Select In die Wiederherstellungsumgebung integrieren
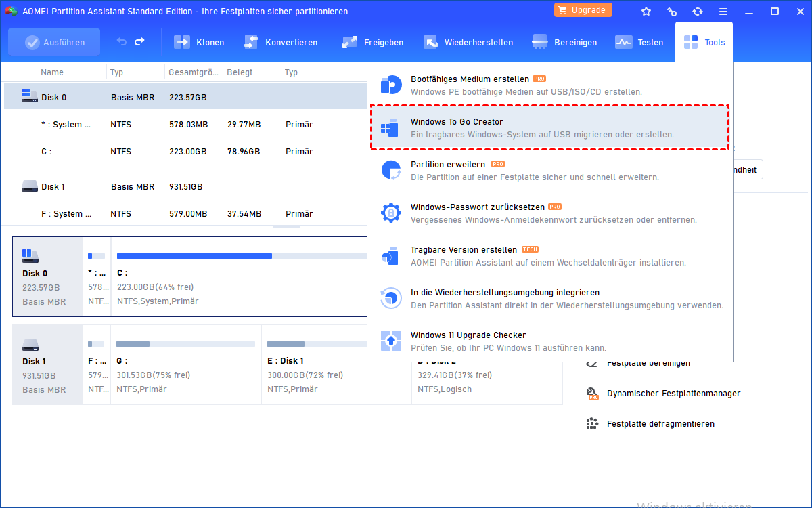The image size is (812, 508). [x=549, y=298]
